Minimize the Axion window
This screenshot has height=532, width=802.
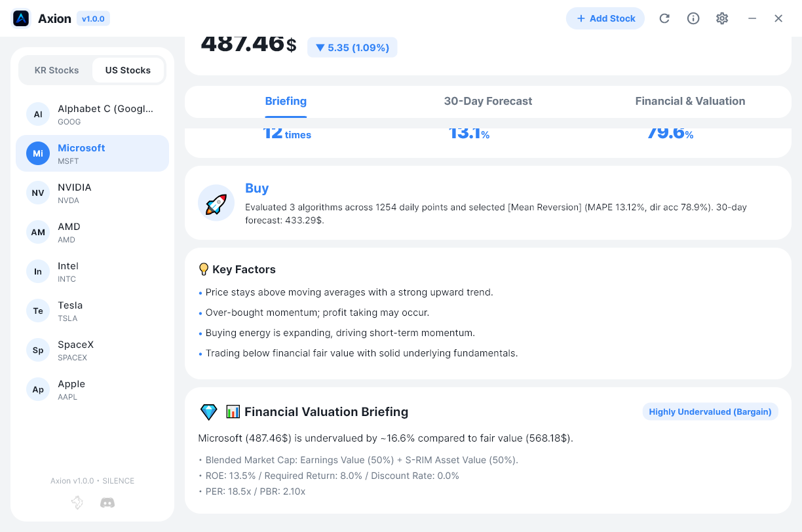tap(752, 18)
